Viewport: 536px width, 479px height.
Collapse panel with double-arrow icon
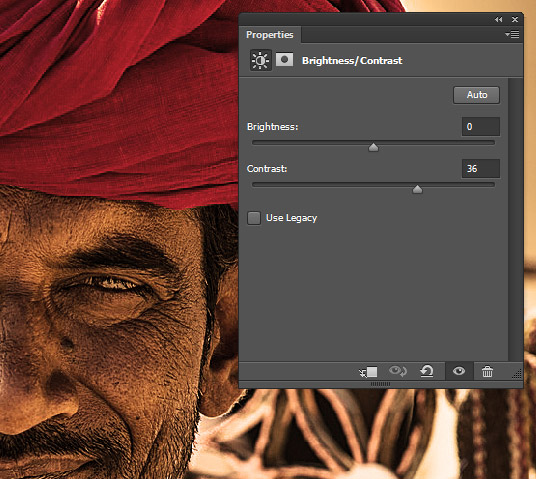point(499,19)
